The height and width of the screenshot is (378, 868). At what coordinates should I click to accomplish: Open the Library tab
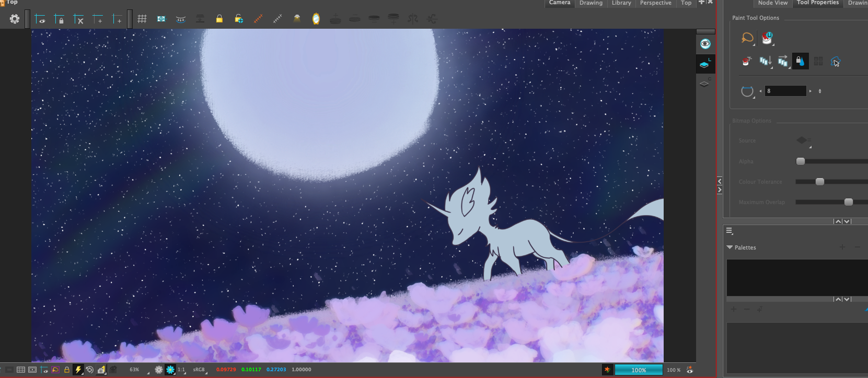coord(621,3)
